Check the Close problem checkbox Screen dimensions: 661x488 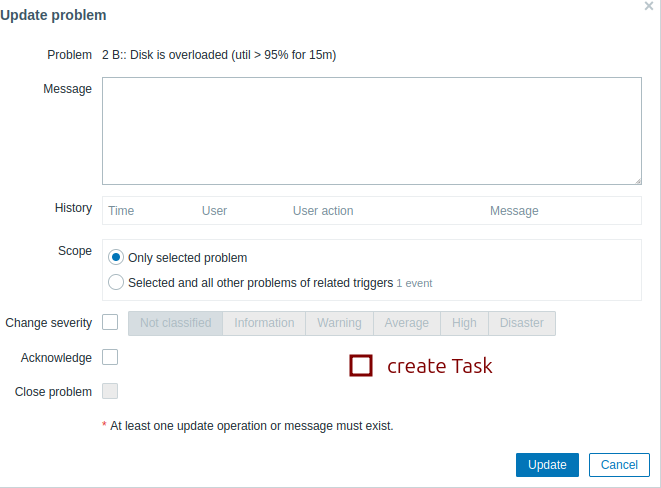tap(110, 391)
